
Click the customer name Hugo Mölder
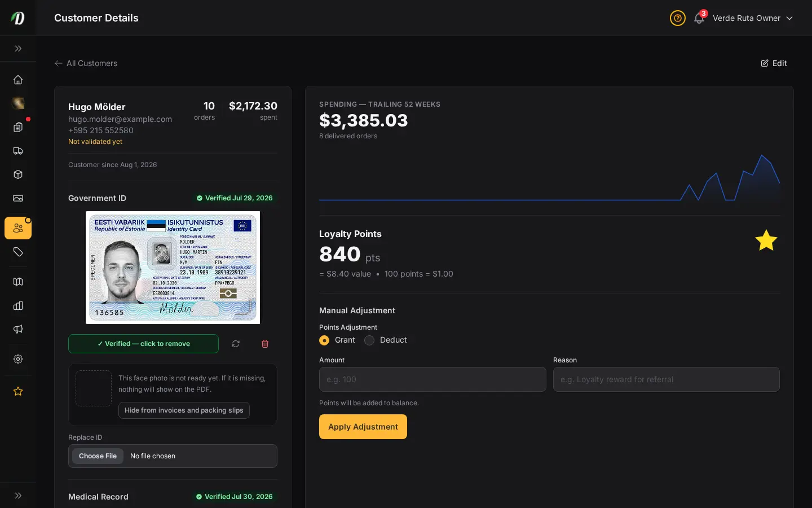(97, 107)
